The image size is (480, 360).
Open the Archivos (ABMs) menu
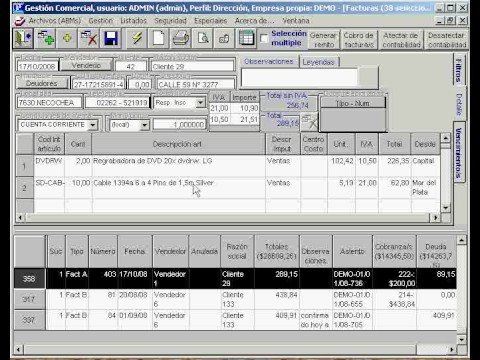click(55, 21)
